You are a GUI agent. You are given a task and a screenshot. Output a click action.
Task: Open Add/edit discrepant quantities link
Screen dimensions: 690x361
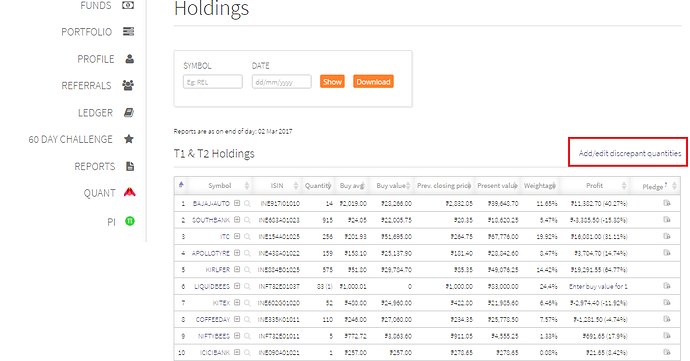630,153
